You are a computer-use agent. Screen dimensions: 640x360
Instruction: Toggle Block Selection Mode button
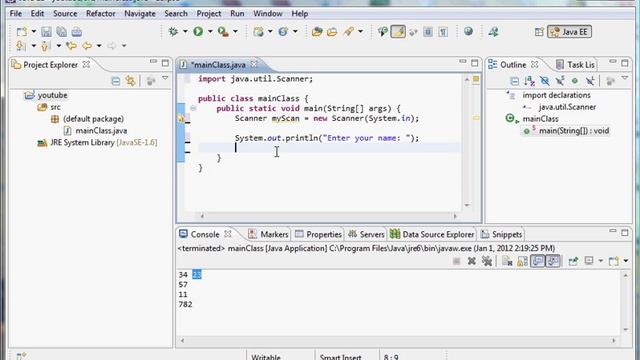(428, 31)
